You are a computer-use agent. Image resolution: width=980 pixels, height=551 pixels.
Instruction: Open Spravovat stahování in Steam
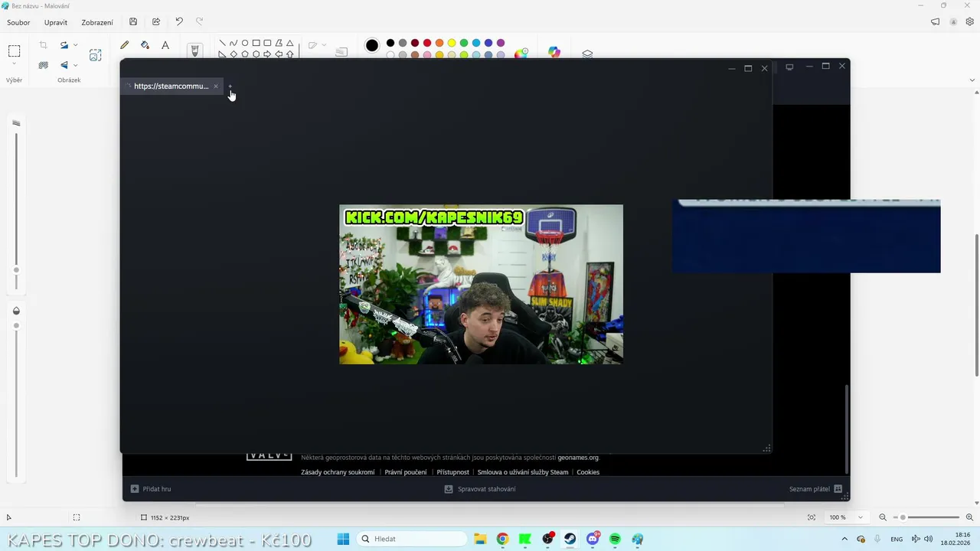point(480,489)
